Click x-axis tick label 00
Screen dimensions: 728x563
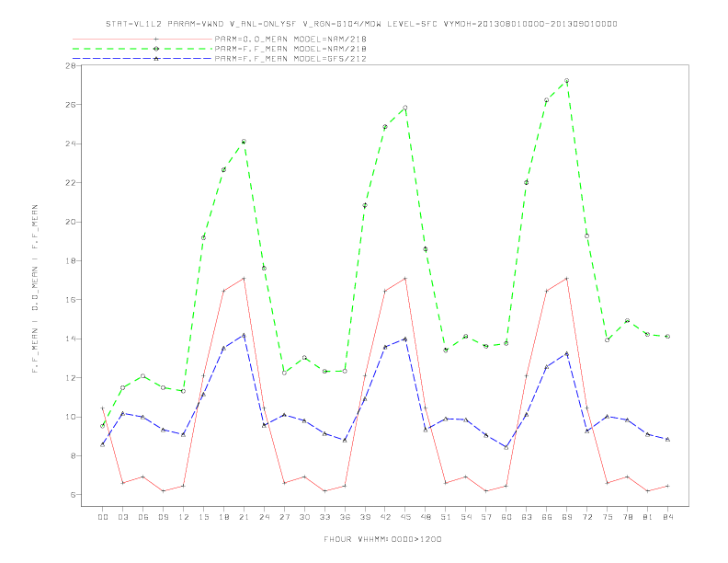[103, 517]
